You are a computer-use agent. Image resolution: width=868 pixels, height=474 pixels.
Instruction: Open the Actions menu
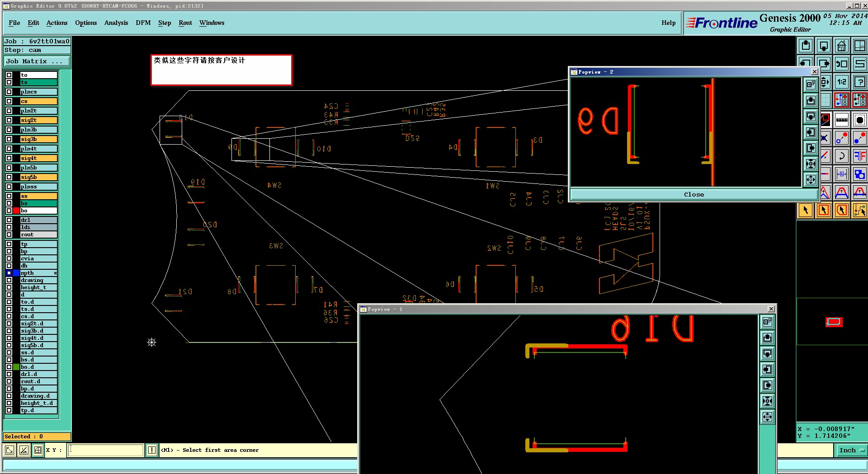pos(57,23)
